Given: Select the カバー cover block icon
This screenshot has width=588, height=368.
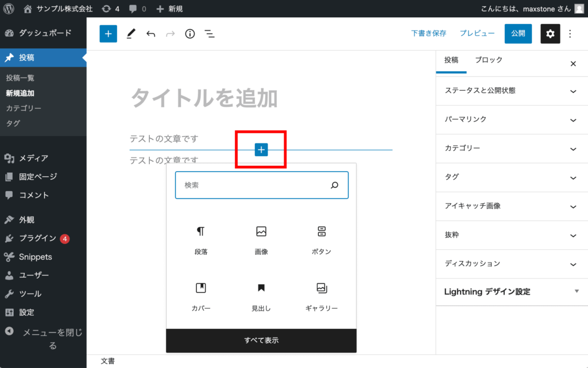Looking at the screenshot, I should click(x=202, y=288).
